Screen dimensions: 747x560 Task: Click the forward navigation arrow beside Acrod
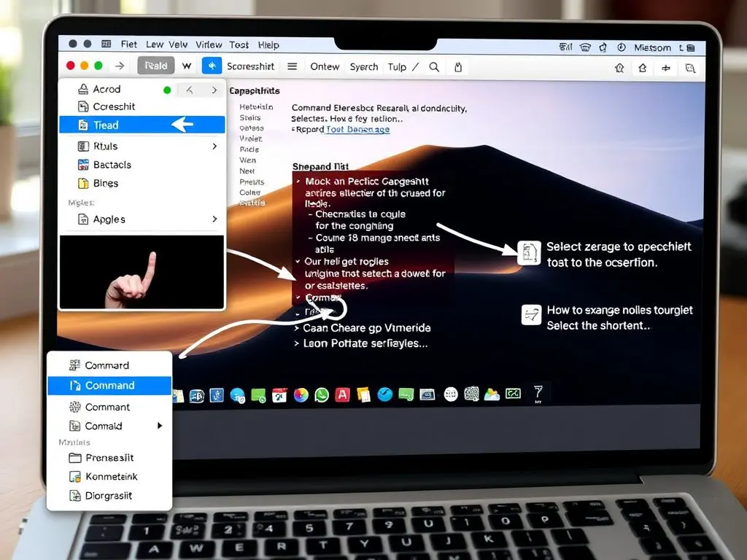pyautogui.click(x=214, y=90)
